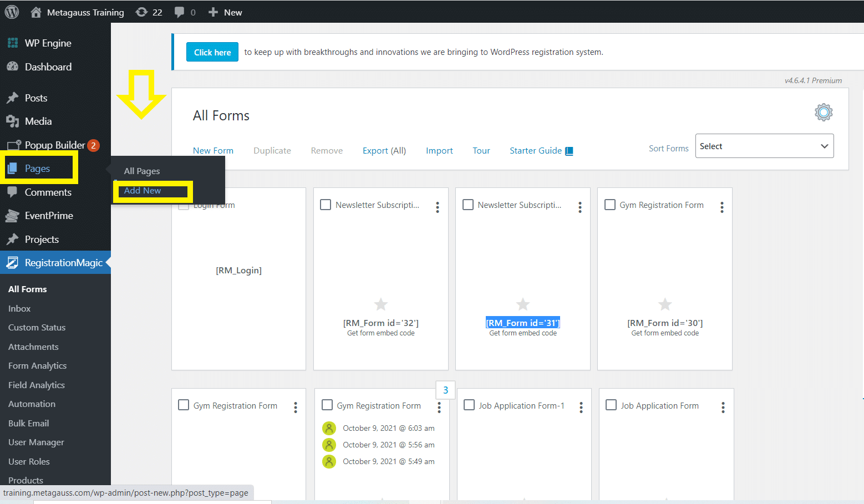Image resolution: width=864 pixels, height=504 pixels.
Task: Click the star icon on form id 32 card
Action: pos(381,304)
